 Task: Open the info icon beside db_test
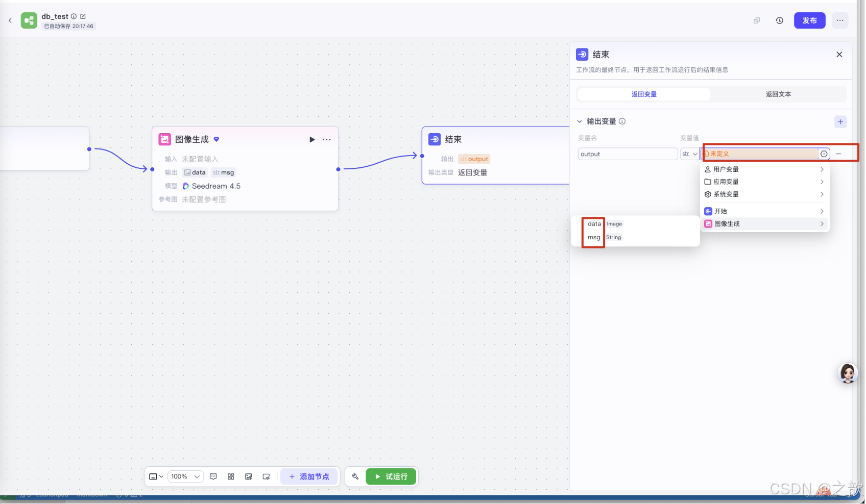pyautogui.click(x=74, y=16)
